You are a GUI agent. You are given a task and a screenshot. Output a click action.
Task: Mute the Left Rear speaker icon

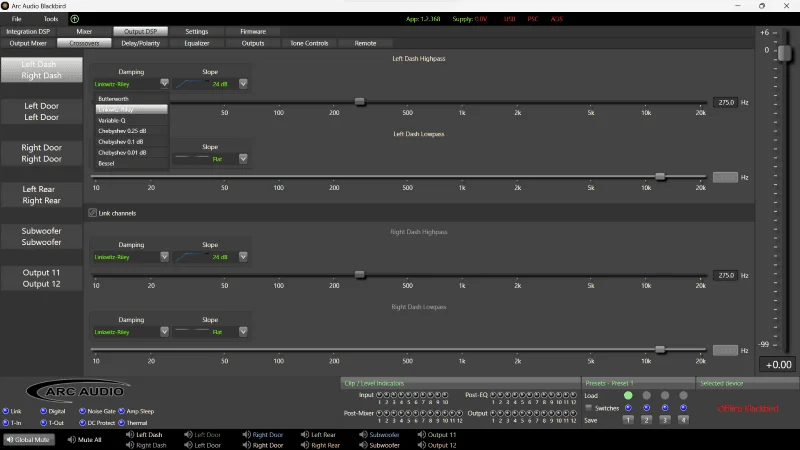pyautogui.click(x=305, y=435)
